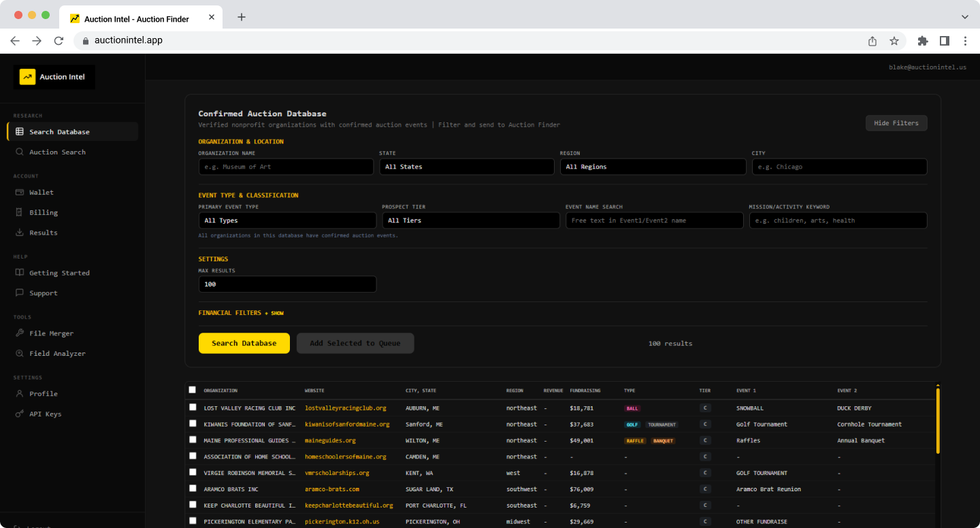Image resolution: width=980 pixels, height=528 pixels.
Task: Click the Results download icon
Action: pyautogui.click(x=20, y=233)
